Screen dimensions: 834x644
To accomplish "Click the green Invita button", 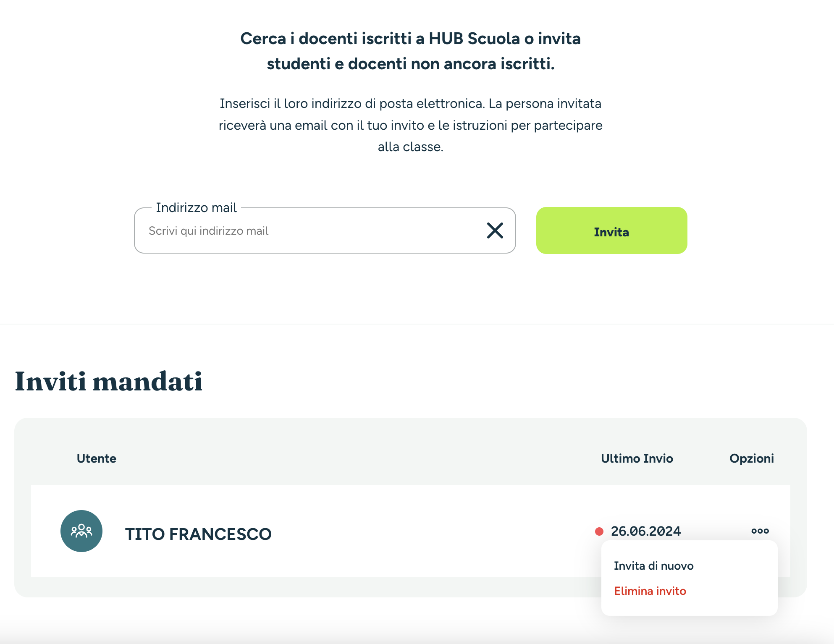I will coord(611,230).
